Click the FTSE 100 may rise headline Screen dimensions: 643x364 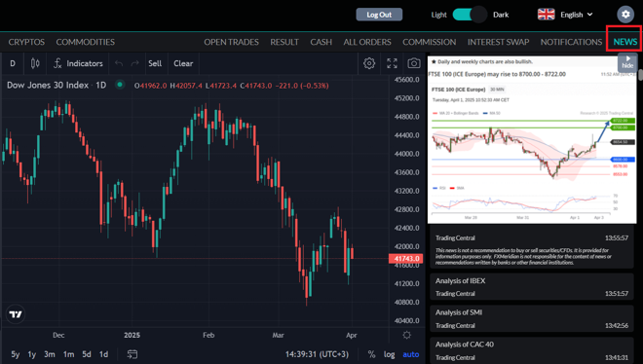coord(497,74)
